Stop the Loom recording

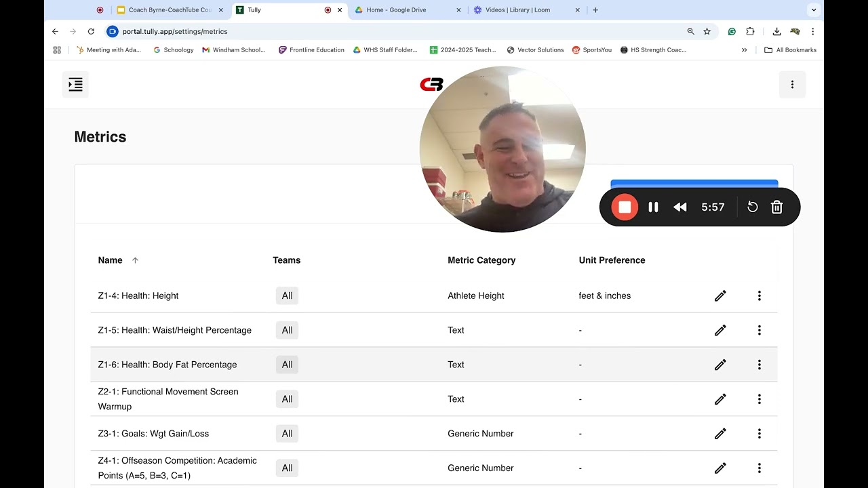[x=625, y=207]
